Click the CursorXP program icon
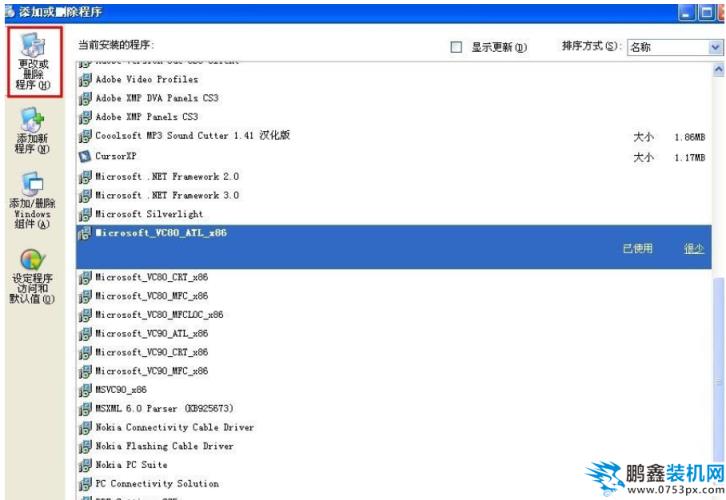726x500 pixels. [x=85, y=156]
